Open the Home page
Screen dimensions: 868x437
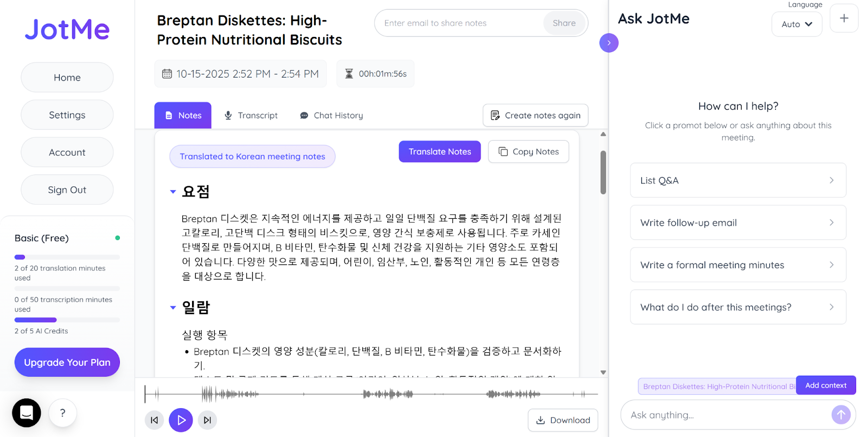67,78
